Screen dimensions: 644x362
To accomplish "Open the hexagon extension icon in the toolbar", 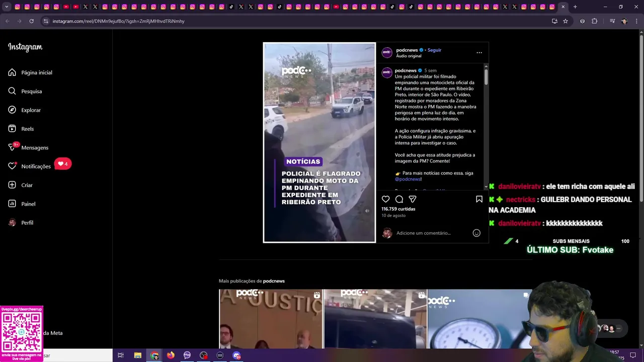I will [x=582, y=21].
